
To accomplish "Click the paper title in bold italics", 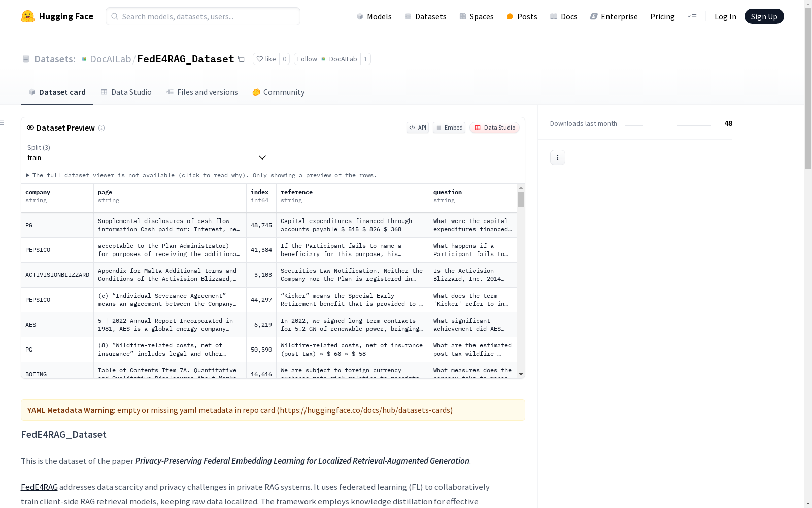I will pyautogui.click(x=302, y=461).
